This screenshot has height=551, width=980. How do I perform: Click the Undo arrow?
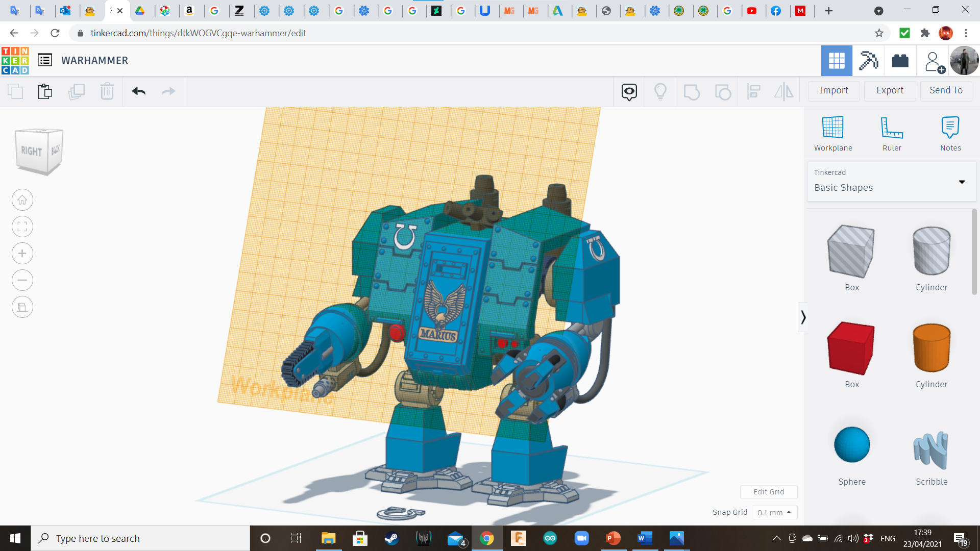pos(138,91)
